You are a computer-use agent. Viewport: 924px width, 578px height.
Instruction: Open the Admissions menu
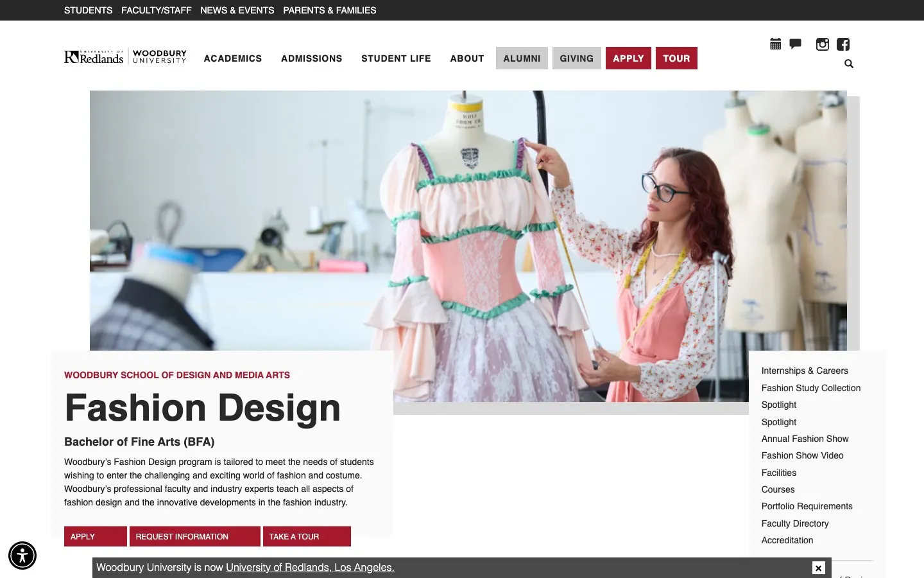tap(311, 58)
